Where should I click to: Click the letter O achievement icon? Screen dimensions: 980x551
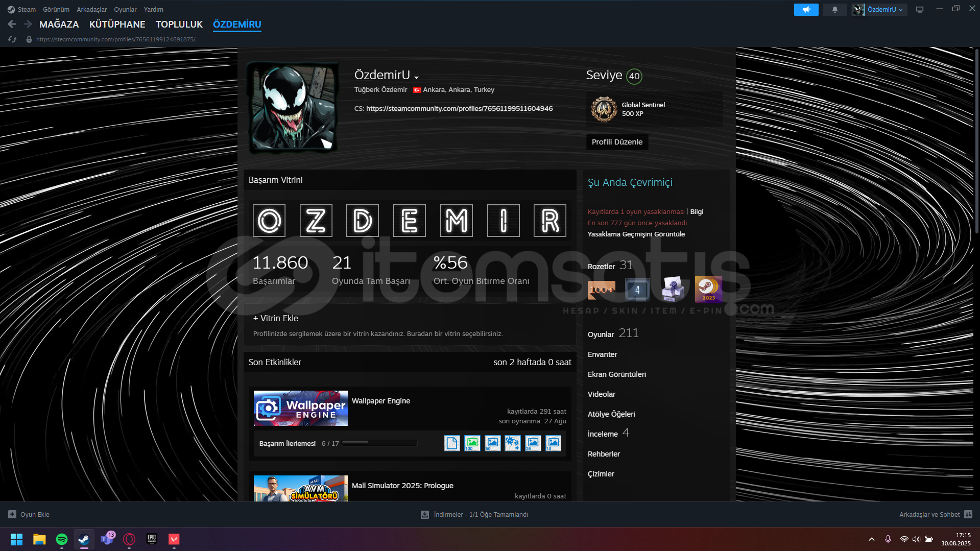(269, 221)
